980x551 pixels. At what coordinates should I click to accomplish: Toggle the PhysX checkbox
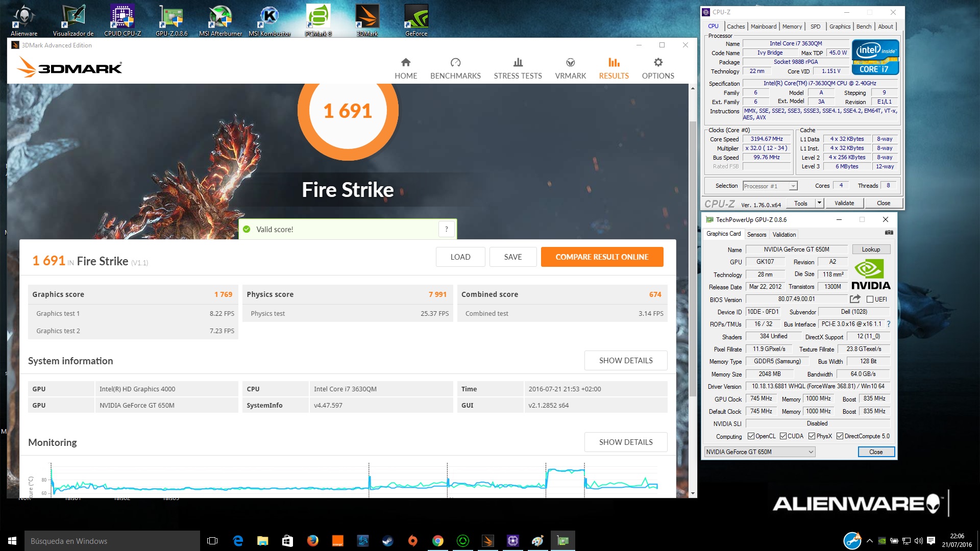[x=812, y=436]
